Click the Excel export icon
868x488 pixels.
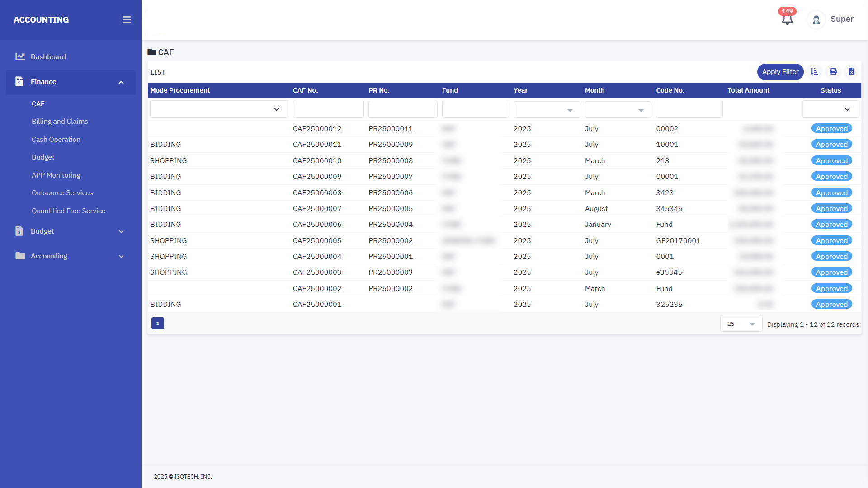851,71
